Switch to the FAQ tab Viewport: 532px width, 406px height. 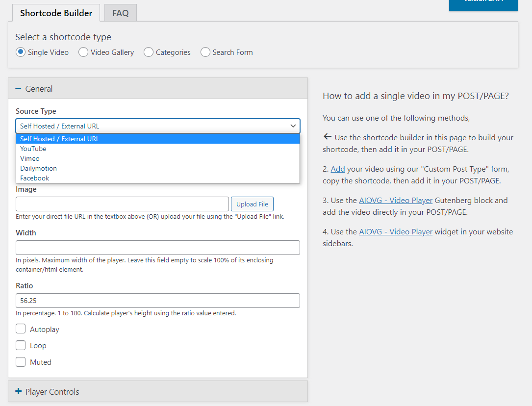pyautogui.click(x=120, y=13)
